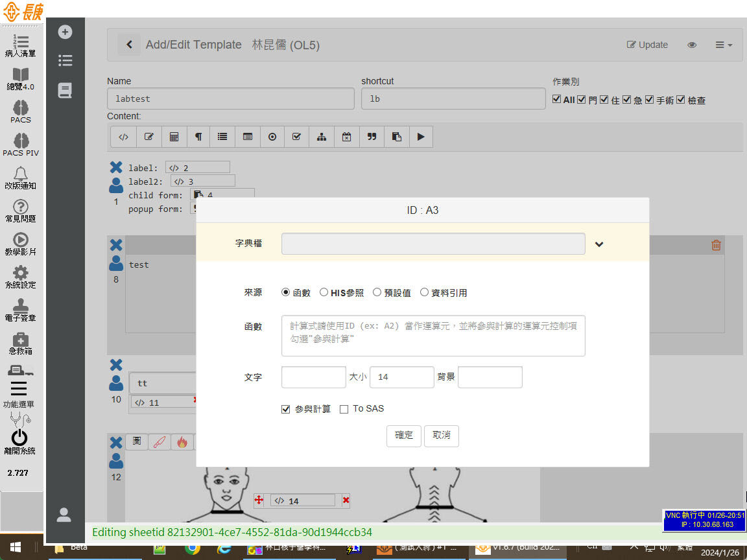Click the 函數 formula text area

[433, 336]
